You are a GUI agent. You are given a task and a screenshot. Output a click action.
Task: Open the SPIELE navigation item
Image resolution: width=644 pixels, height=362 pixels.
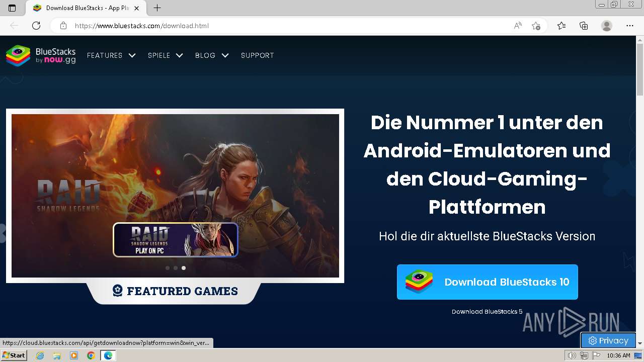[x=159, y=55]
